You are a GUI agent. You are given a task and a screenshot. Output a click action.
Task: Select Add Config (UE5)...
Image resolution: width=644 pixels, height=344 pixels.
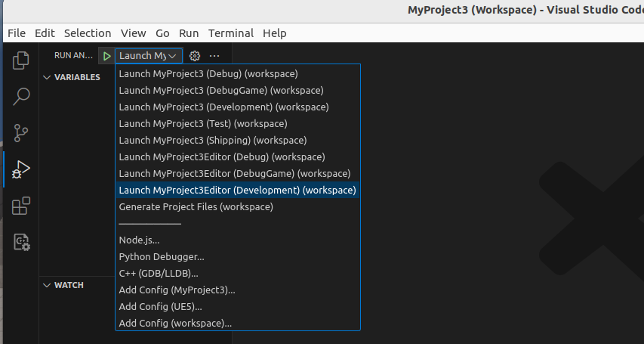coord(238,306)
